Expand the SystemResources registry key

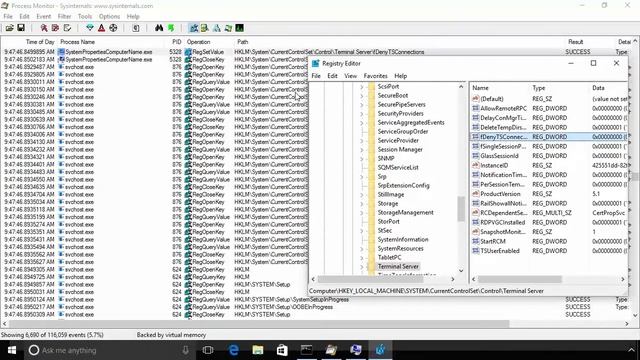point(362,248)
